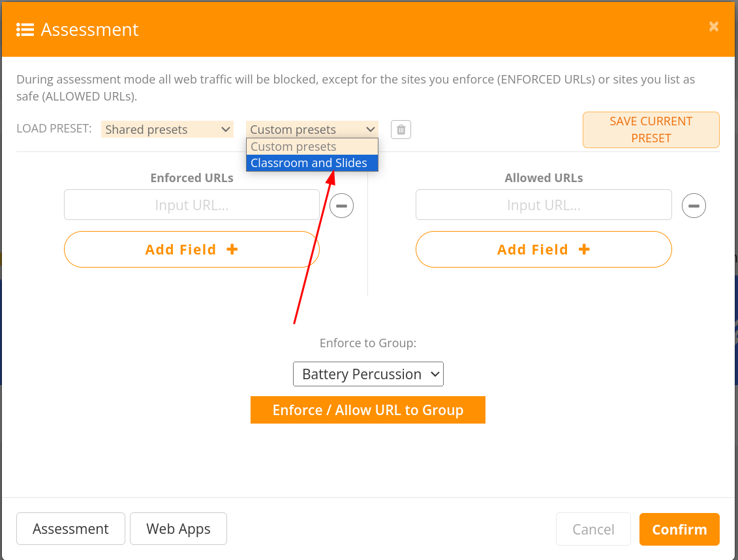Cancel the assessment dialog
Screen dimensions: 738x560
click(593, 529)
